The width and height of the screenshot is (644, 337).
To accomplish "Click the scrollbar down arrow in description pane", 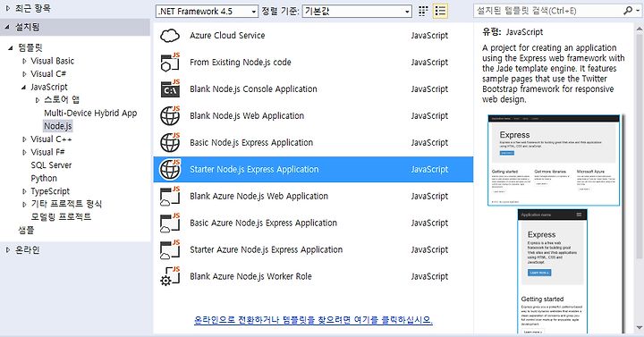I will tap(639, 327).
